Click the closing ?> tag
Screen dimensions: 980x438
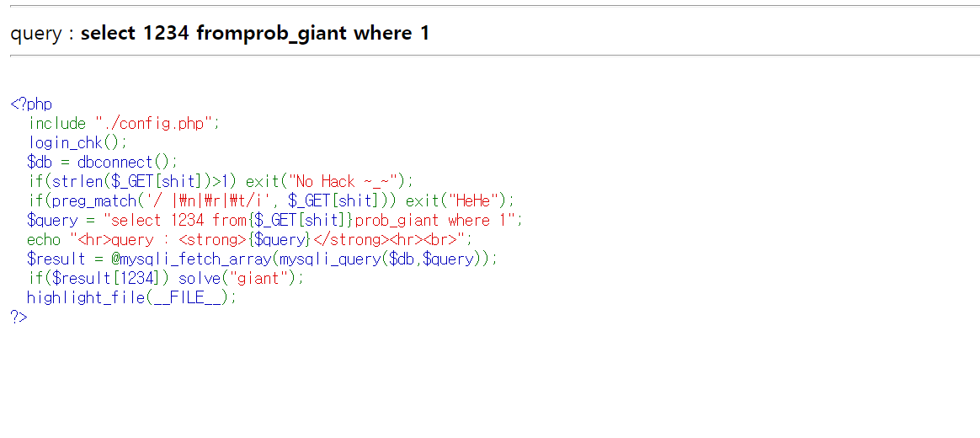pos(19,317)
